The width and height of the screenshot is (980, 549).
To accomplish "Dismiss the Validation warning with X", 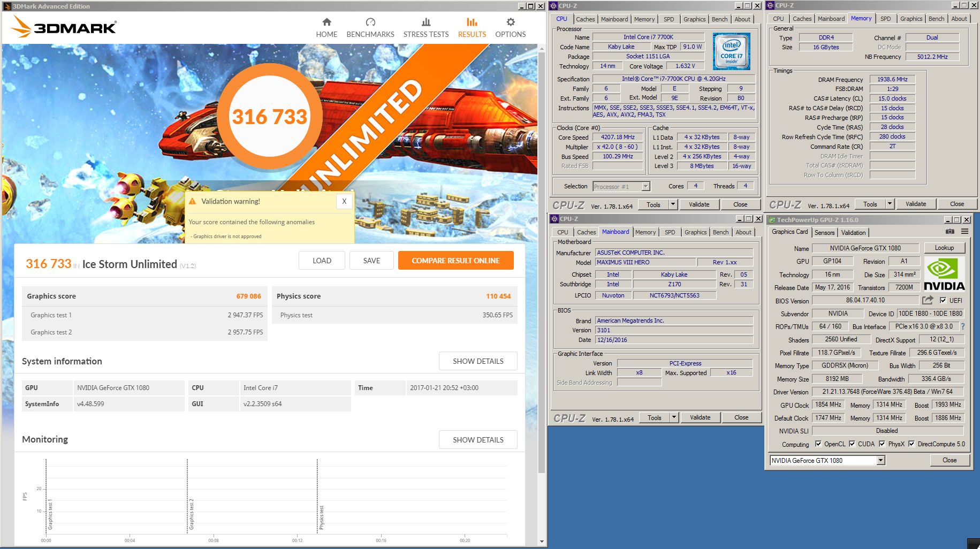I will 344,201.
